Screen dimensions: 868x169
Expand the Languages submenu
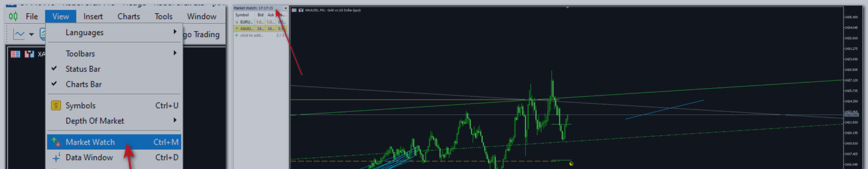[114, 32]
